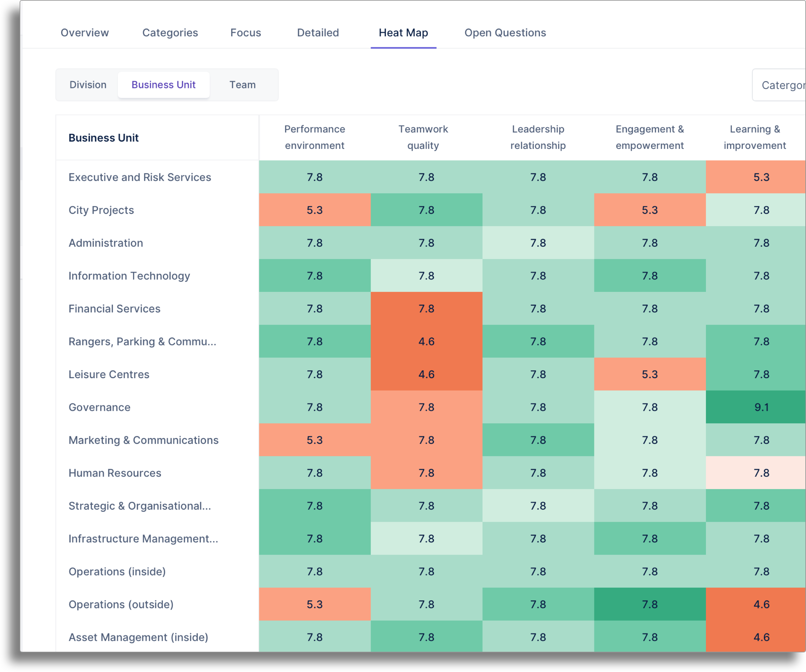This screenshot has height=672, width=806.
Task: Click Governance's 9.1 Learning & improvement cell
Action: tap(761, 407)
